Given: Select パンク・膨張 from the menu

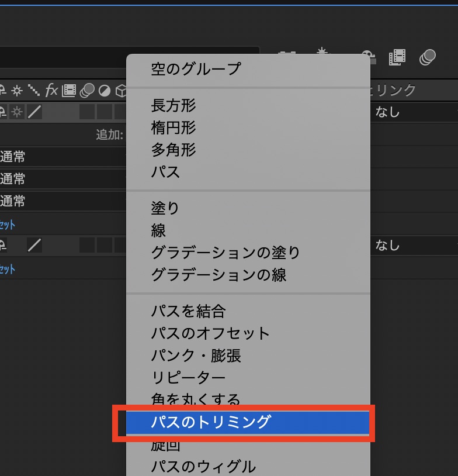Looking at the screenshot, I should (248, 356).
